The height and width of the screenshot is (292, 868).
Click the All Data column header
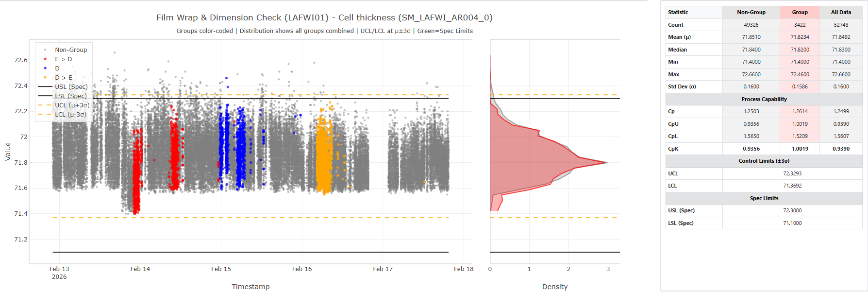pyautogui.click(x=841, y=12)
